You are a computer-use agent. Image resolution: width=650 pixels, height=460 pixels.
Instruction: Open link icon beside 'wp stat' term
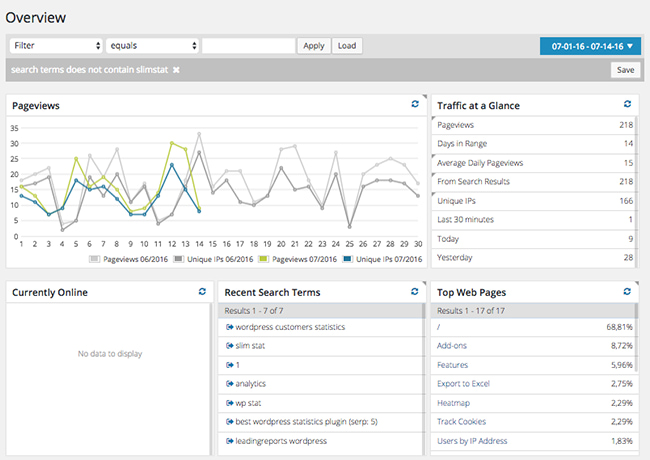click(x=229, y=403)
